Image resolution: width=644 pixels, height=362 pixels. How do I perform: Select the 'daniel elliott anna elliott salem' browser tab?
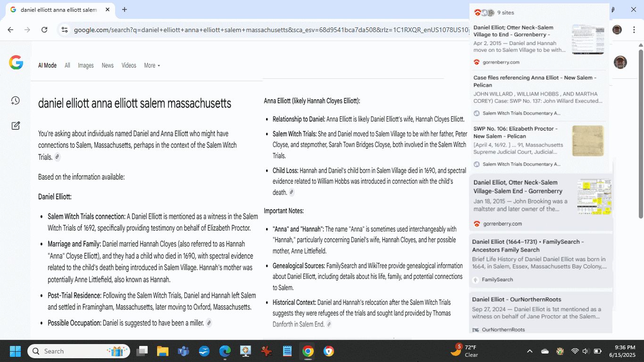tap(59, 9)
